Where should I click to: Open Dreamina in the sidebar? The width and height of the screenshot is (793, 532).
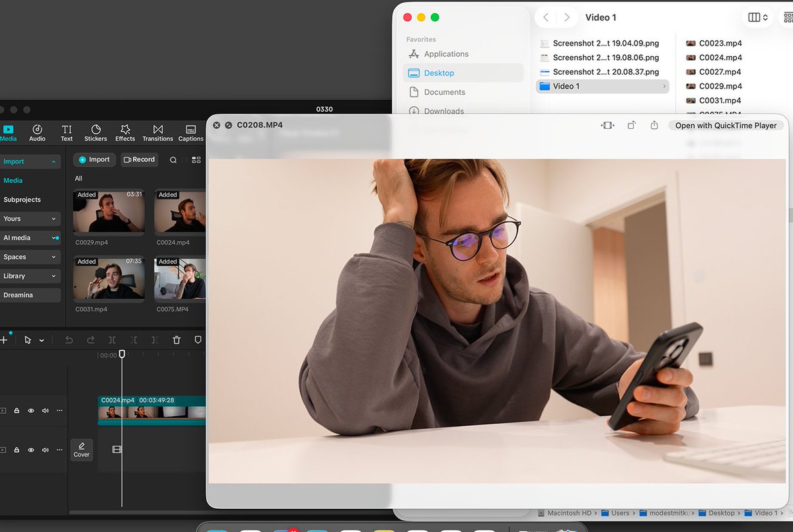30,295
